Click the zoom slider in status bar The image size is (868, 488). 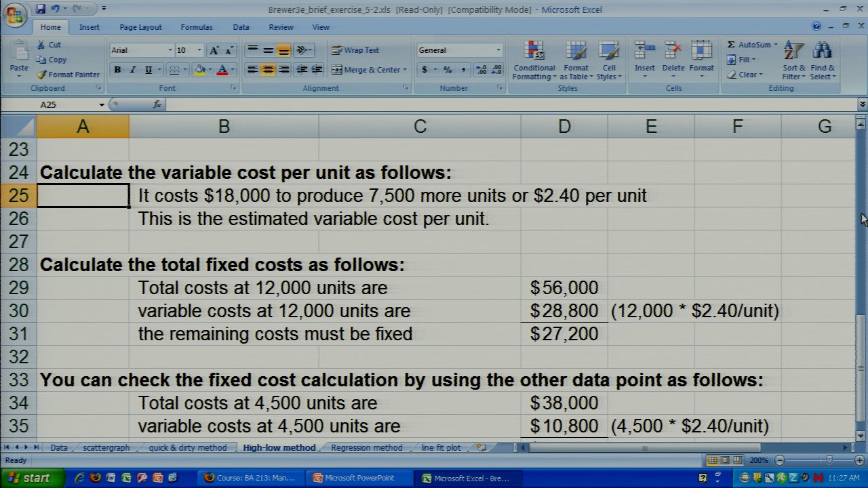829,460
